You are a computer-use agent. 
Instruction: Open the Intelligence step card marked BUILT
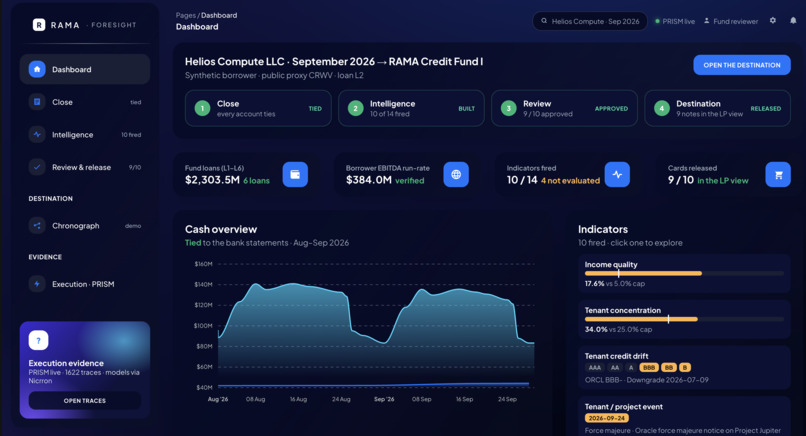[x=411, y=108]
